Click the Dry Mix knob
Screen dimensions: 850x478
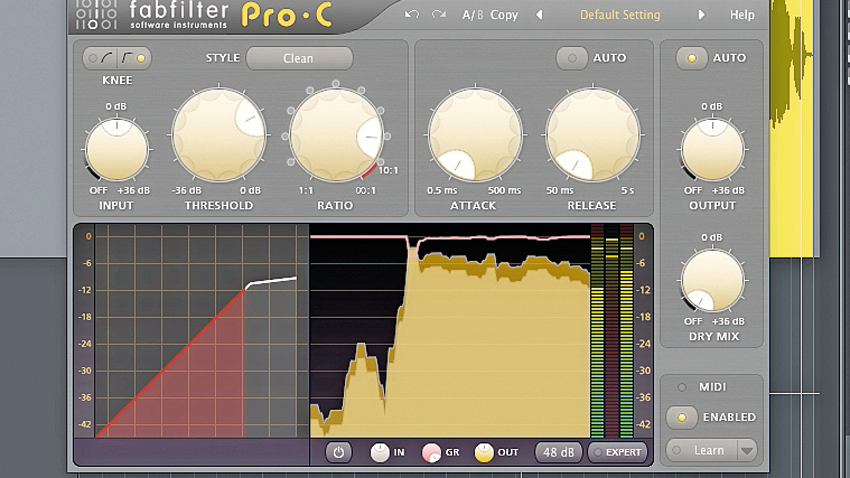pyautogui.click(x=712, y=281)
